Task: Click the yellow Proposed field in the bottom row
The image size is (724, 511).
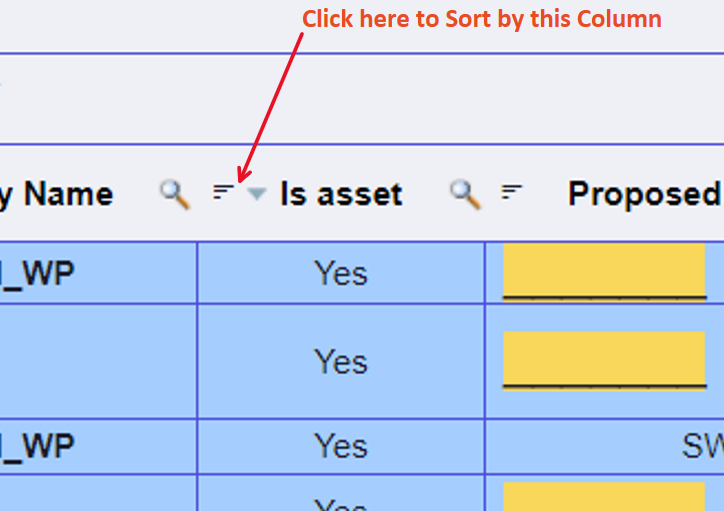Action: [605, 497]
